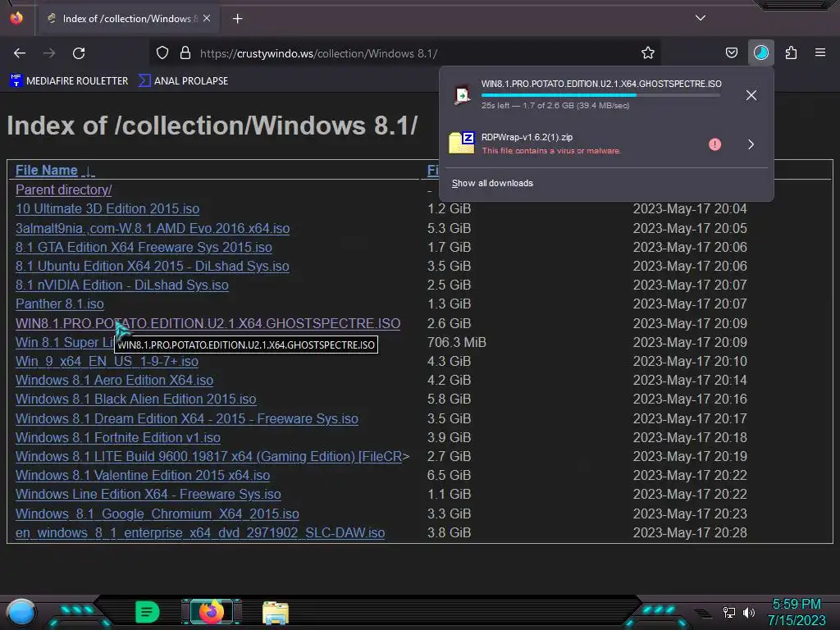Open MEDIAFIRE ROULETTER bookmark
Image resolution: width=840 pixels, height=630 pixels.
pos(69,81)
